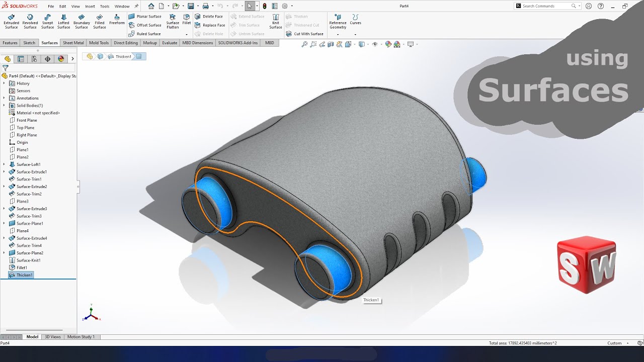The height and width of the screenshot is (362, 644).
Task: Open the DisplayManager color wheel tab
Action: pyautogui.click(x=61, y=59)
